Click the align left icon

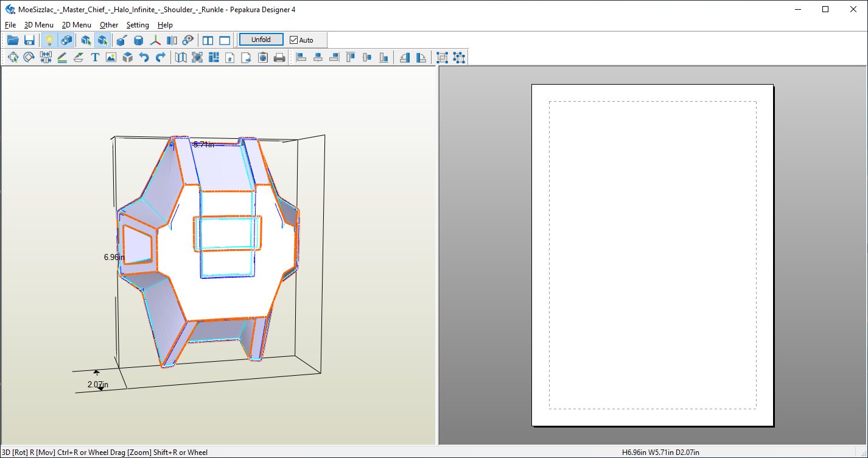(301, 57)
